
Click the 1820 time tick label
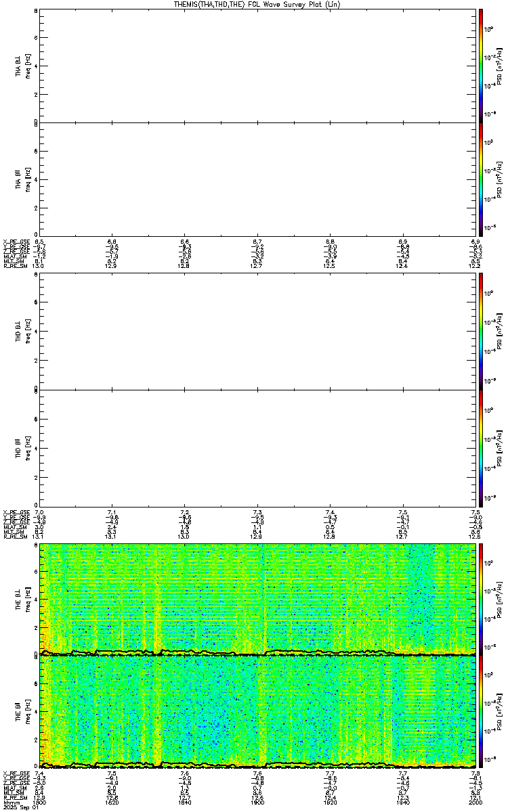[x=112, y=802]
